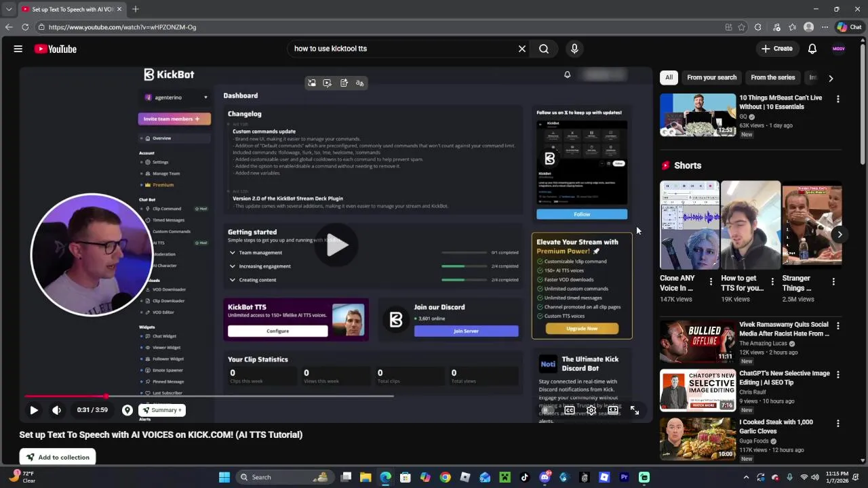Open the video chapters marker icon

click(127, 410)
